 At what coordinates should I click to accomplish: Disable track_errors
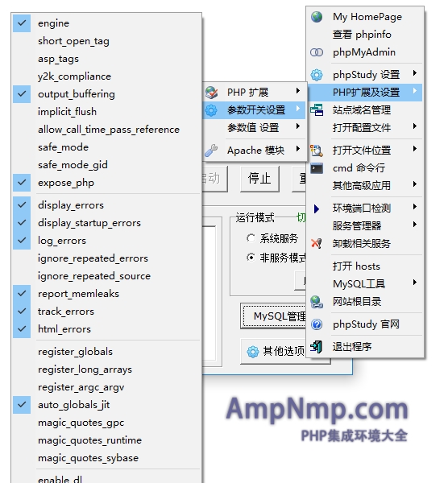[106, 312]
